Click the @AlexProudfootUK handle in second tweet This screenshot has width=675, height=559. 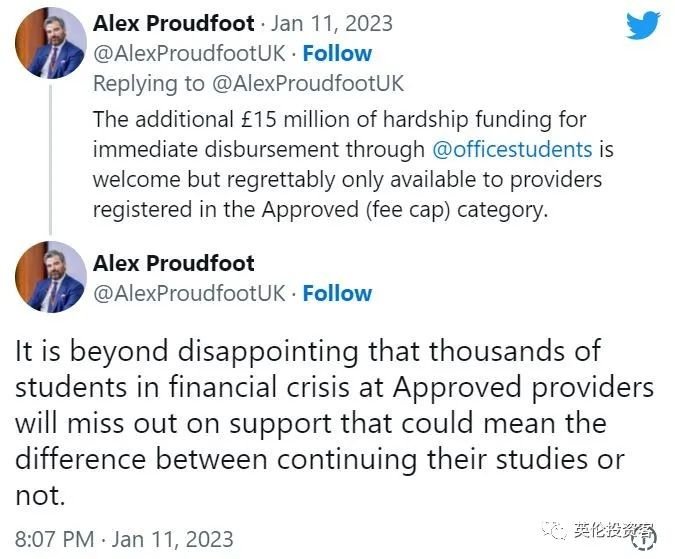[x=189, y=293]
